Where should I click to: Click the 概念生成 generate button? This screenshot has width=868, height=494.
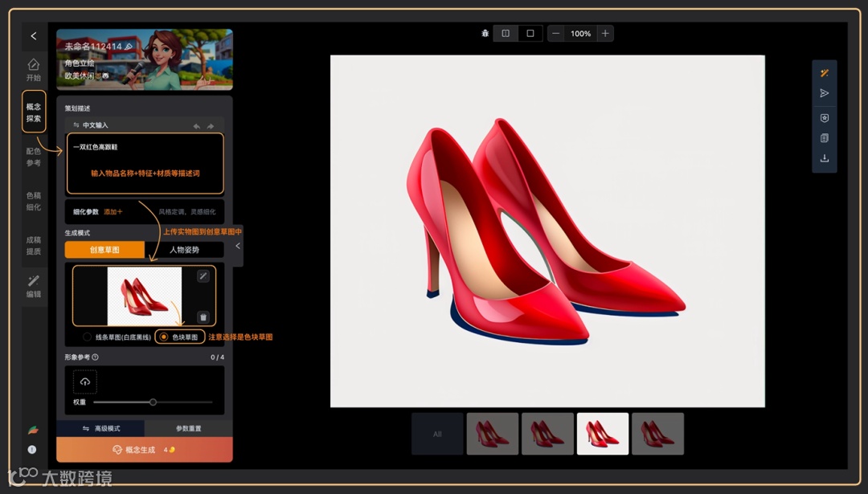click(x=145, y=450)
